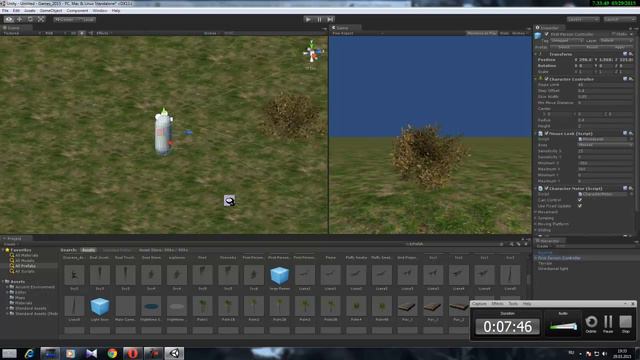
Task: Click the Slope Limit input field
Action: pyautogui.click(x=605, y=85)
